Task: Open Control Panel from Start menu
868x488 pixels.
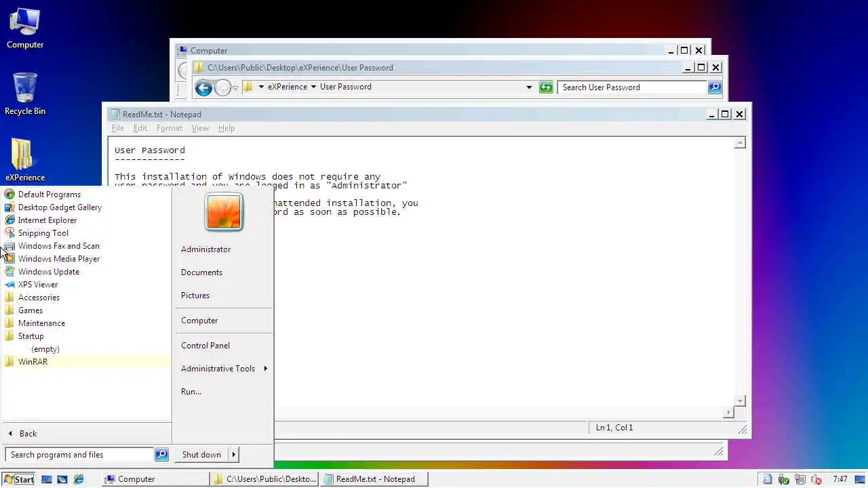Action: (205, 346)
